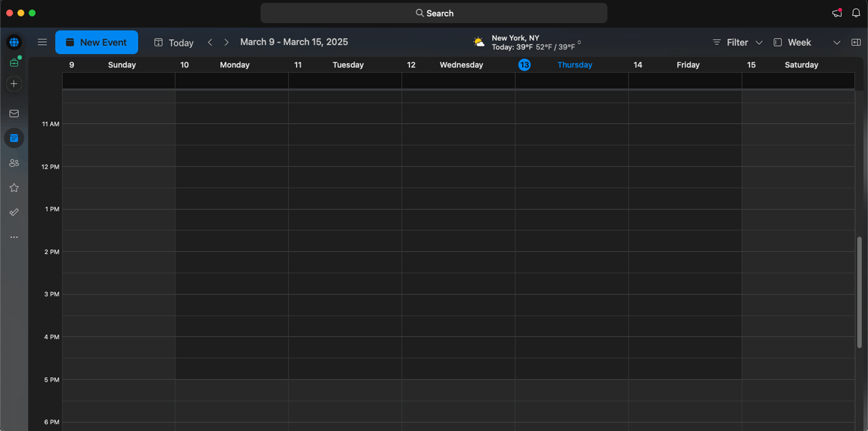Click the all-day row cell for Thursday
The image size is (868, 431).
572,80
